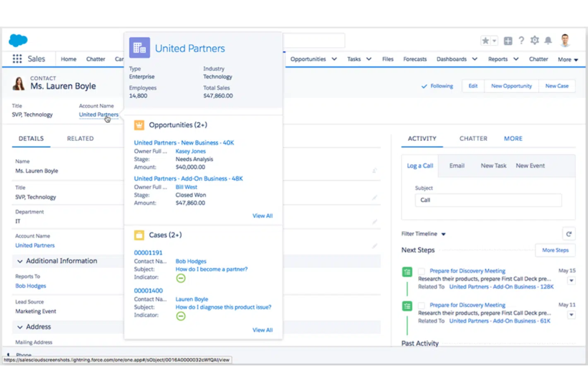Switch to the Related tab
The width and height of the screenshot is (588, 392).
(80, 138)
